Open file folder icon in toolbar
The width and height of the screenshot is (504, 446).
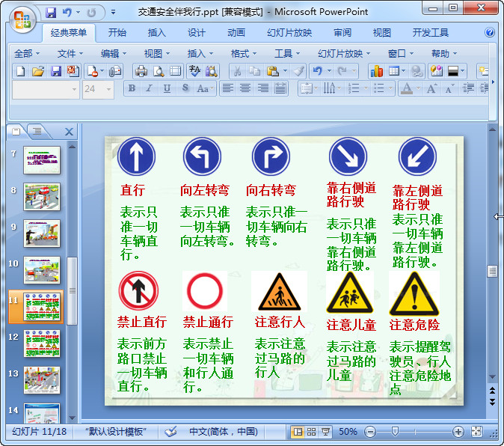(x=38, y=71)
